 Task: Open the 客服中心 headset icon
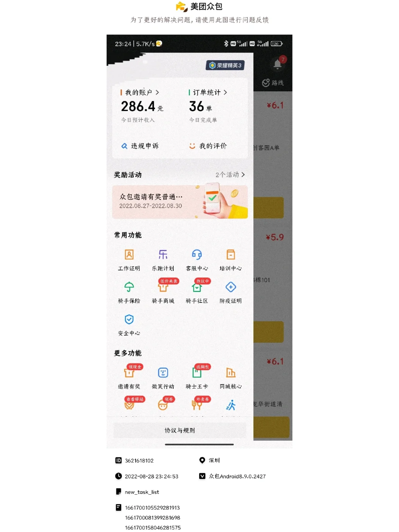(197, 255)
